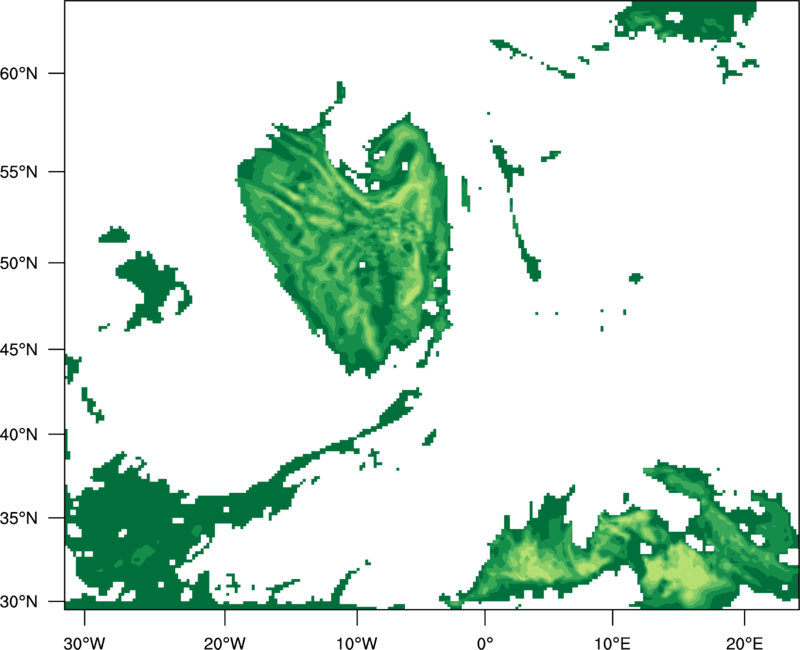Click the 45°N latitude axis label
Screen dimensions: 800x650
18,349
